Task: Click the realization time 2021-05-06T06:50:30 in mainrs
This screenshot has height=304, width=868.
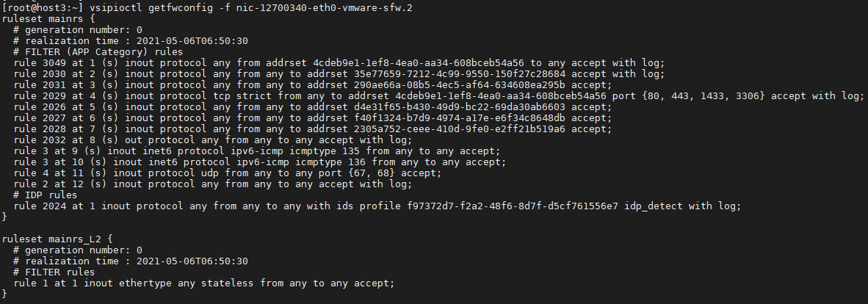Action: [192, 41]
